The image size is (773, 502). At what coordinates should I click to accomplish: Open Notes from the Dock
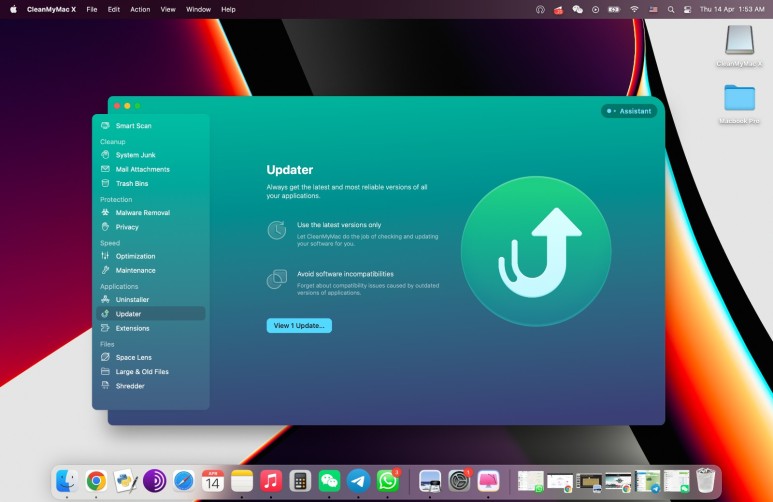[242, 481]
